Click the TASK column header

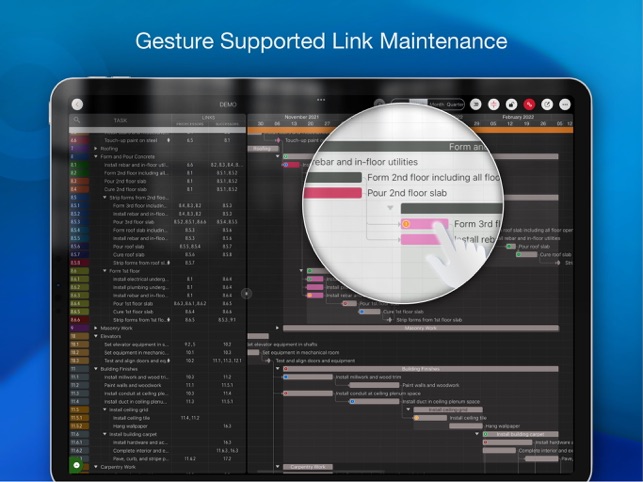click(120, 121)
